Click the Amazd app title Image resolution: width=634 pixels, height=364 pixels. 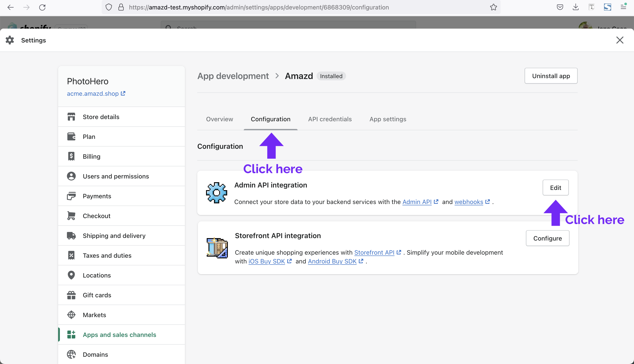point(299,76)
